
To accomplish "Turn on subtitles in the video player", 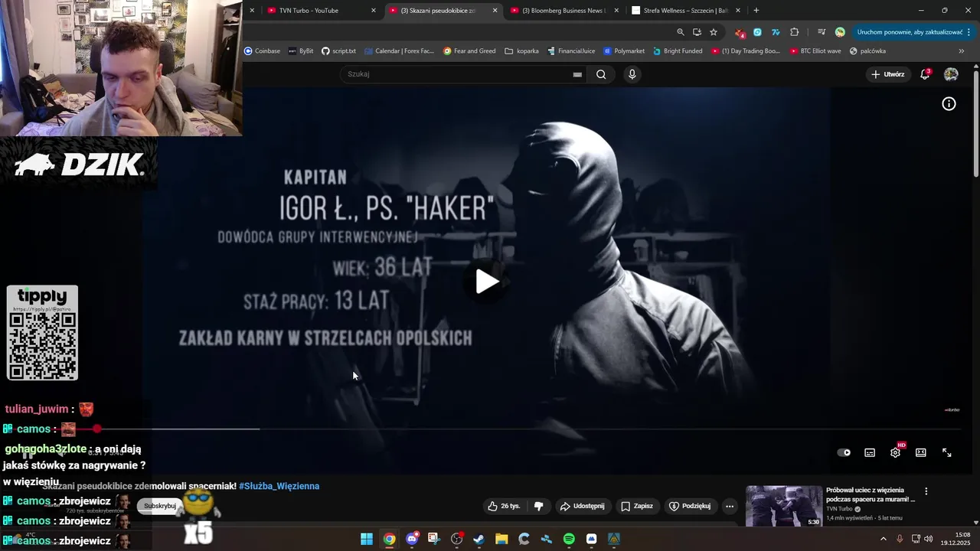I will click(870, 452).
